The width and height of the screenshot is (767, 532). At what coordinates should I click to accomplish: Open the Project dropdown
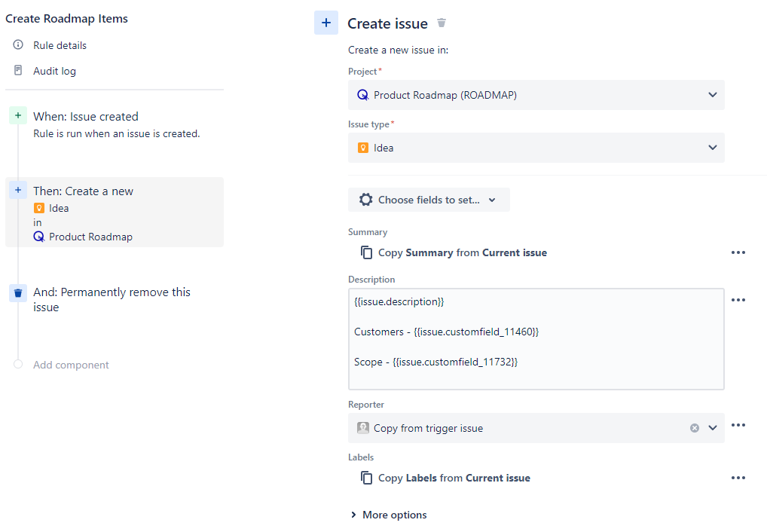(x=711, y=95)
